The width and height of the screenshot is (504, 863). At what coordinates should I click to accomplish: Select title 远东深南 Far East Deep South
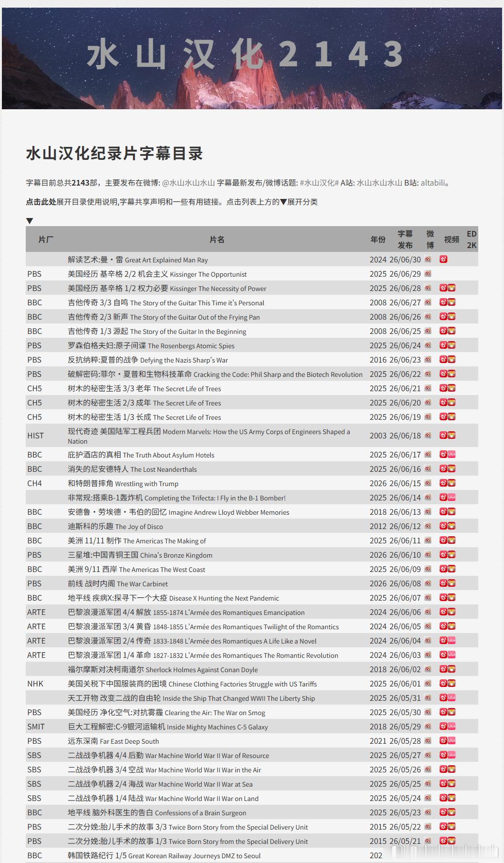pyautogui.click(x=113, y=741)
